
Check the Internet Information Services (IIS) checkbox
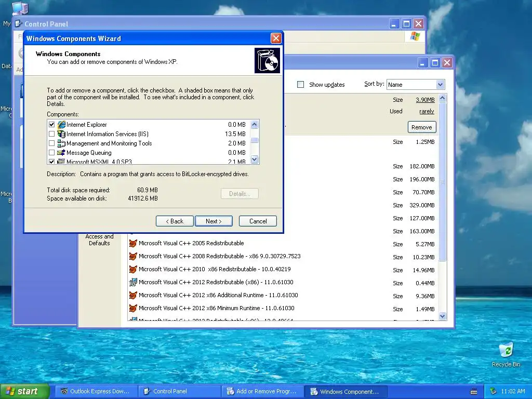coord(51,134)
